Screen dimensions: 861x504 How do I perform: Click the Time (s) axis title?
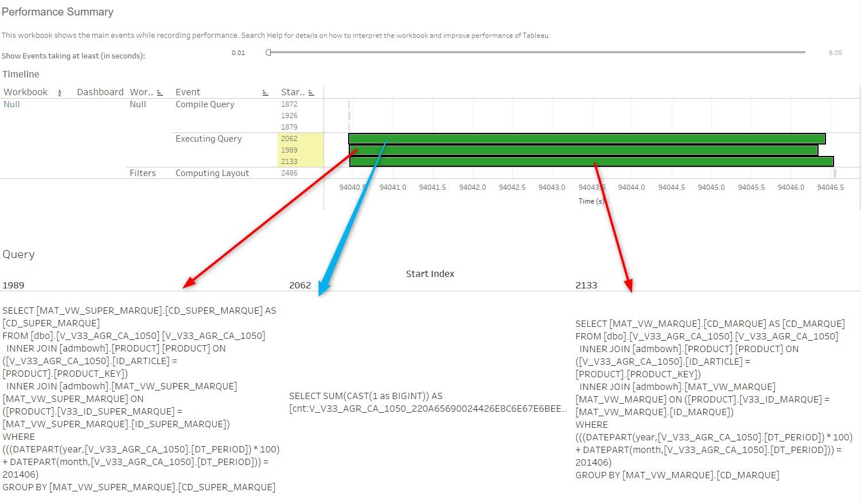click(x=591, y=201)
